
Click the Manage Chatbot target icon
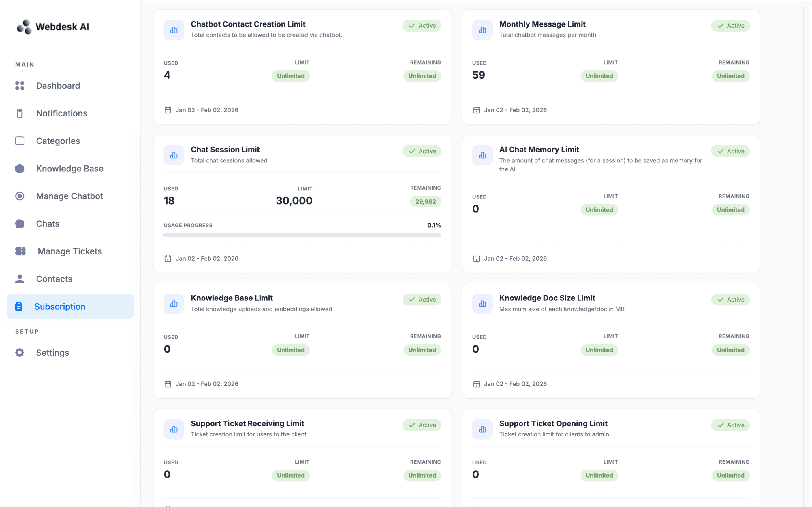[x=20, y=196]
